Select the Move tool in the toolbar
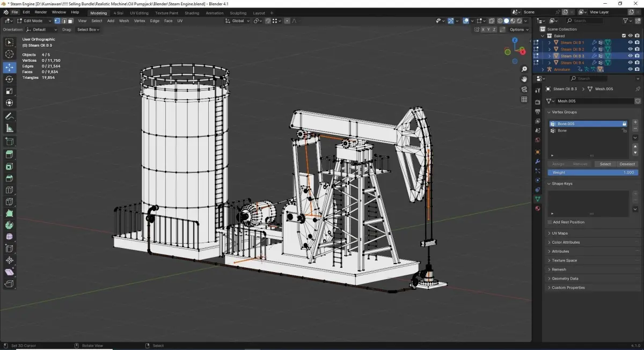 click(x=9, y=68)
